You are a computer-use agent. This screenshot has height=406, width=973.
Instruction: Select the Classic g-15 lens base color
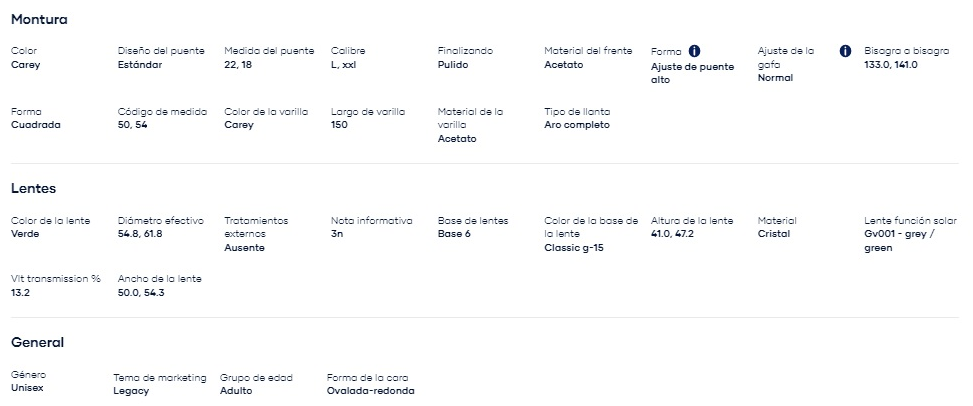click(x=574, y=248)
